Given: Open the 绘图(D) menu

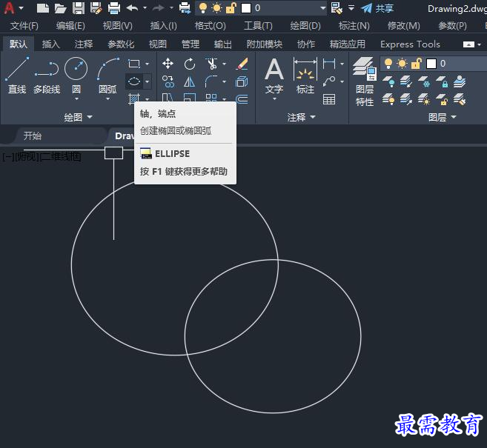Looking at the screenshot, I should coord(305,25).
